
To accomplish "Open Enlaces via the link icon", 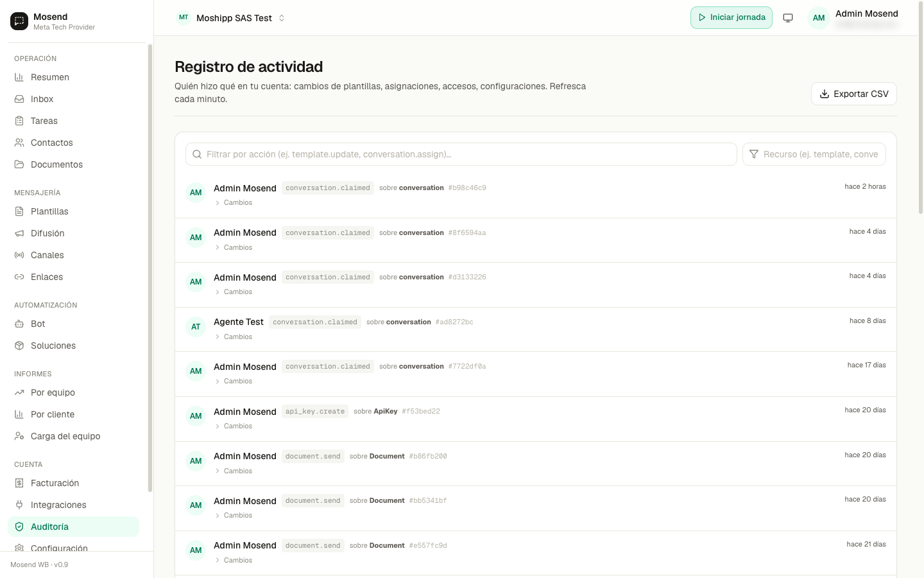I will point(19,277).
